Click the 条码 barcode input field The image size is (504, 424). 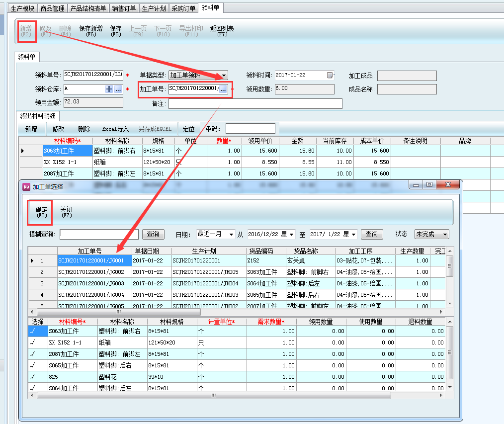(250, 129)
